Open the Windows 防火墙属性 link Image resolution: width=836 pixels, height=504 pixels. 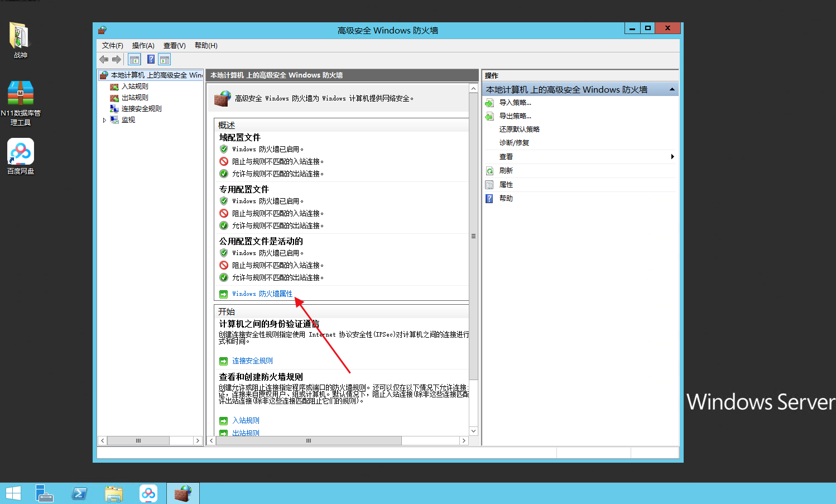(x=262, y=294)
